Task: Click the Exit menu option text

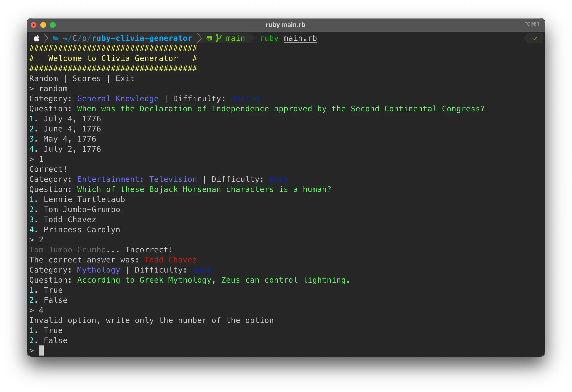Action: [x=125, y=78]
